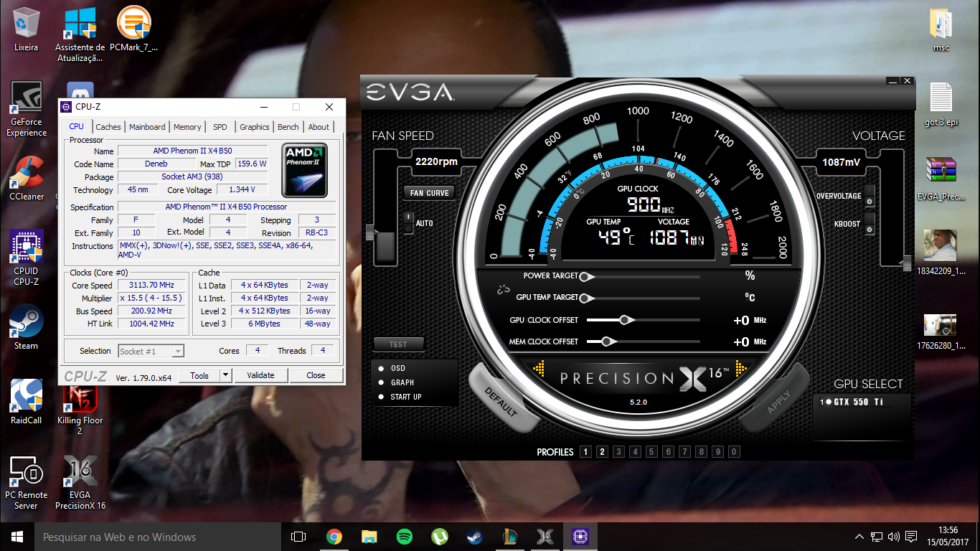Click the volume icon in system tray

(894, 537)
